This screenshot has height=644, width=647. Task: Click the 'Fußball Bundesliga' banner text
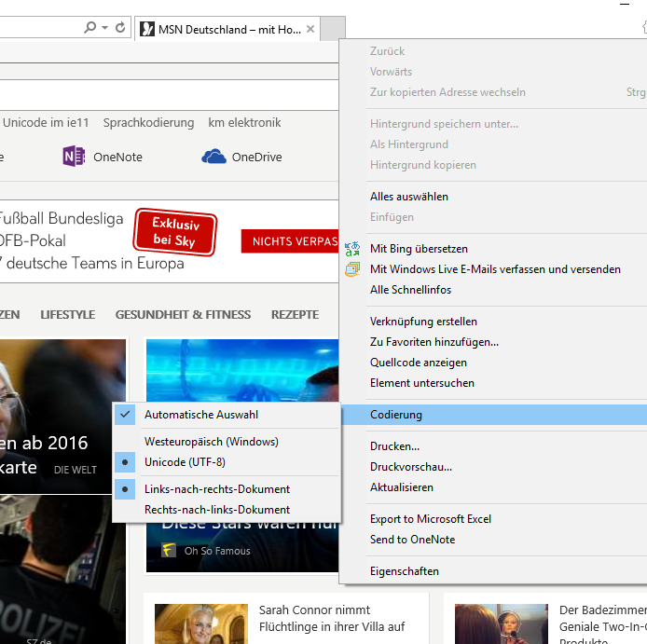(62, 219)
